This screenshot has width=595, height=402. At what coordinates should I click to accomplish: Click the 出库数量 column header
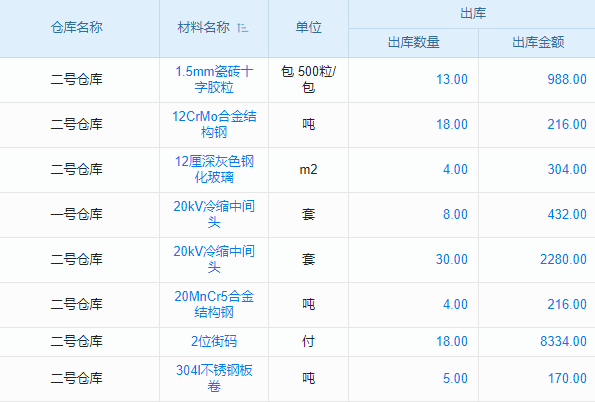(x=414, y=42)
